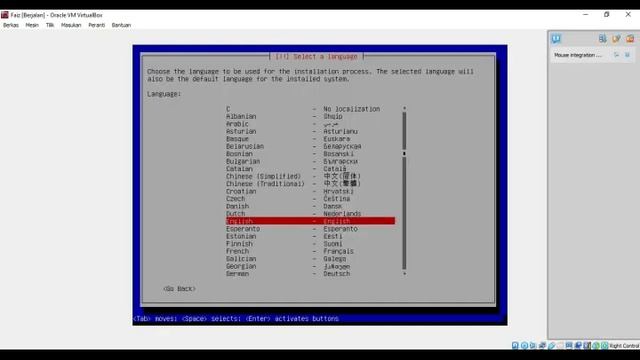Restore down the VirtualBox window

607,15
